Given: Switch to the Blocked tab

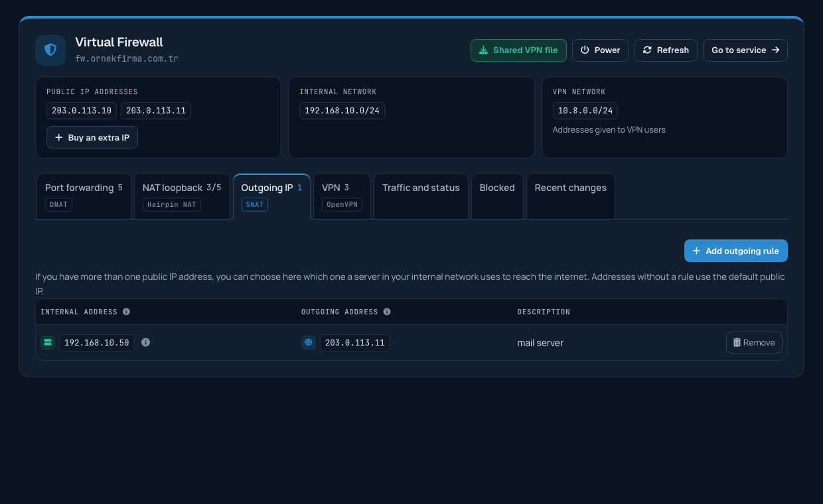Looking at the screenshot, I should click(497, 196).
